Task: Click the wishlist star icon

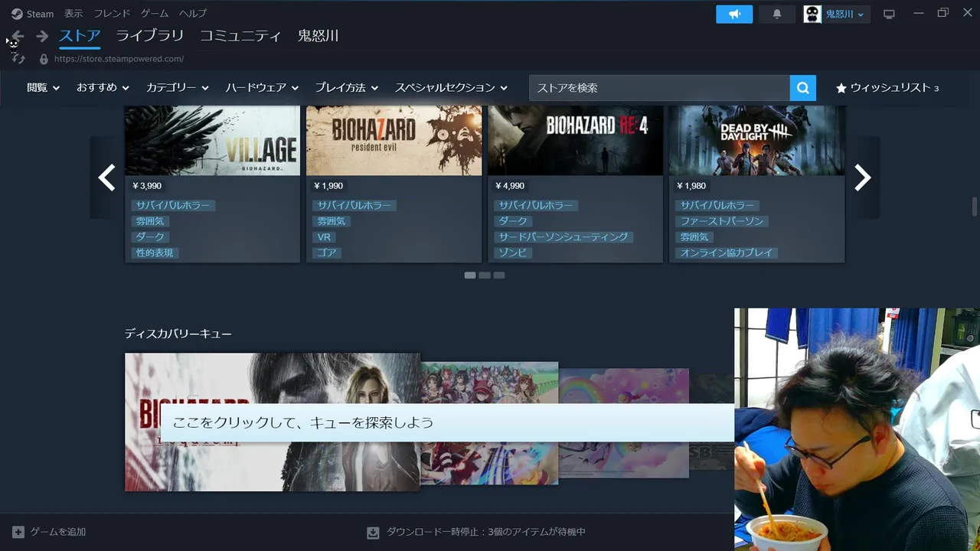Action: click(x=841, y=88)
